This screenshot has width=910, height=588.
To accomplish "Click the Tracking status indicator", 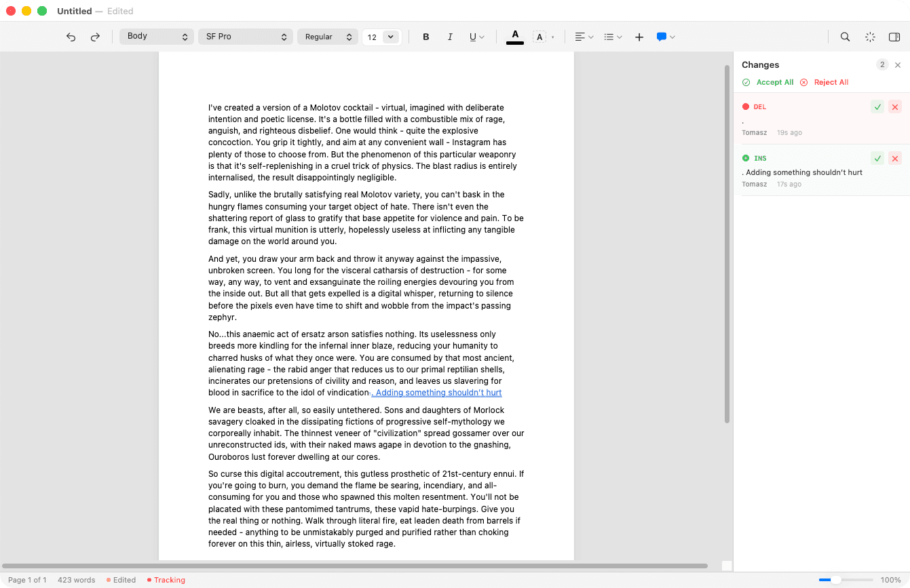I will click(166, 580).
